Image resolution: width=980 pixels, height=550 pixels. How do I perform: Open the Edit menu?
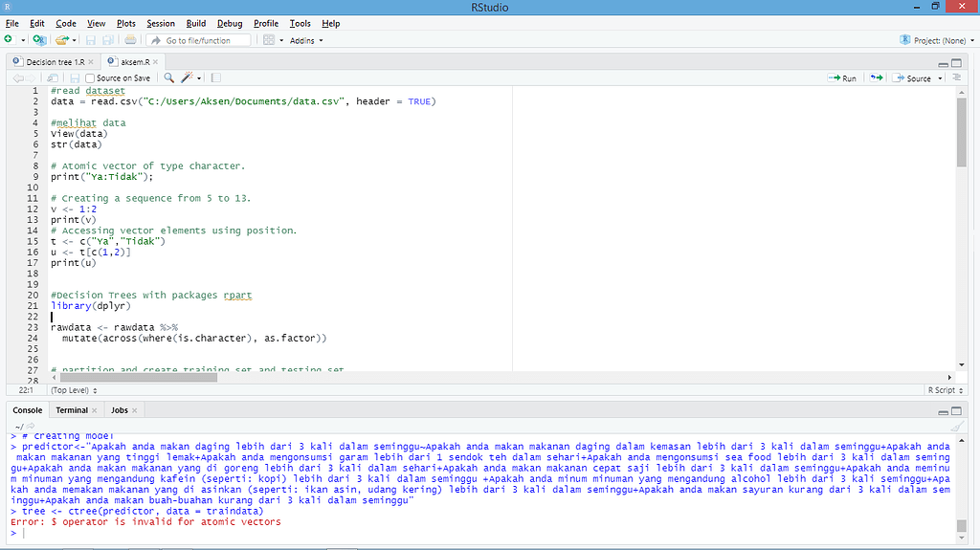37,23
